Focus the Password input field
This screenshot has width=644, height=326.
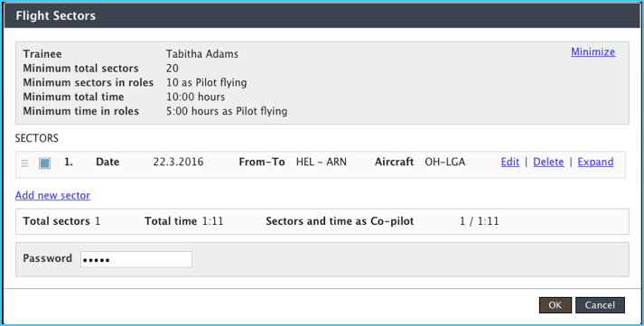point(136,259)
